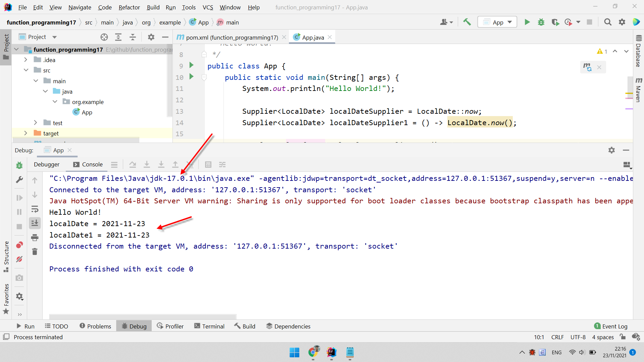Toggle scroll to end of console
Image resolution: width=644 pixels, height=362 pixels.
click(35, 223)
